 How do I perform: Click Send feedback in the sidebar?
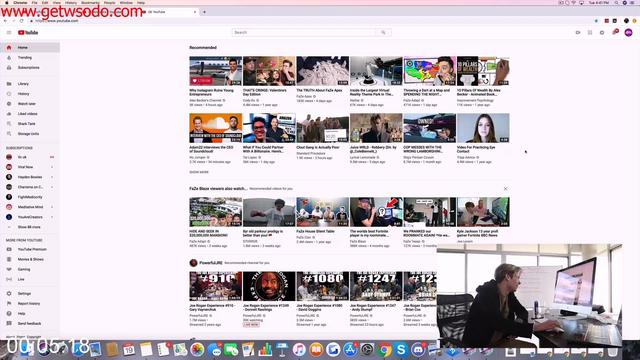(30, 323)
